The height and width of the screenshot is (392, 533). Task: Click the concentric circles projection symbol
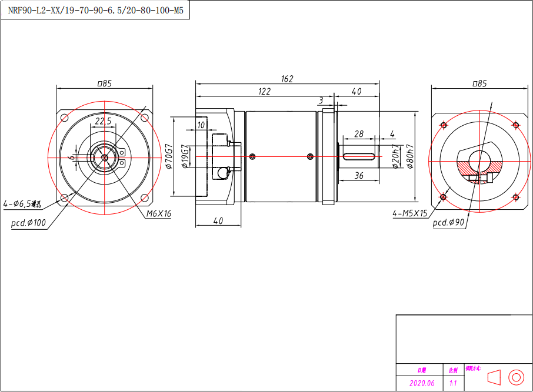(515, 377)
